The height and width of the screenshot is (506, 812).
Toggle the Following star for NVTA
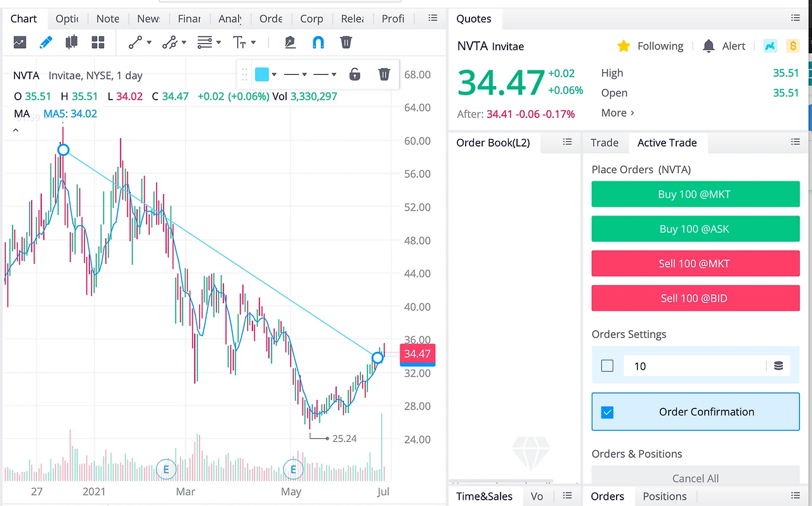click(x=624, y=46)
